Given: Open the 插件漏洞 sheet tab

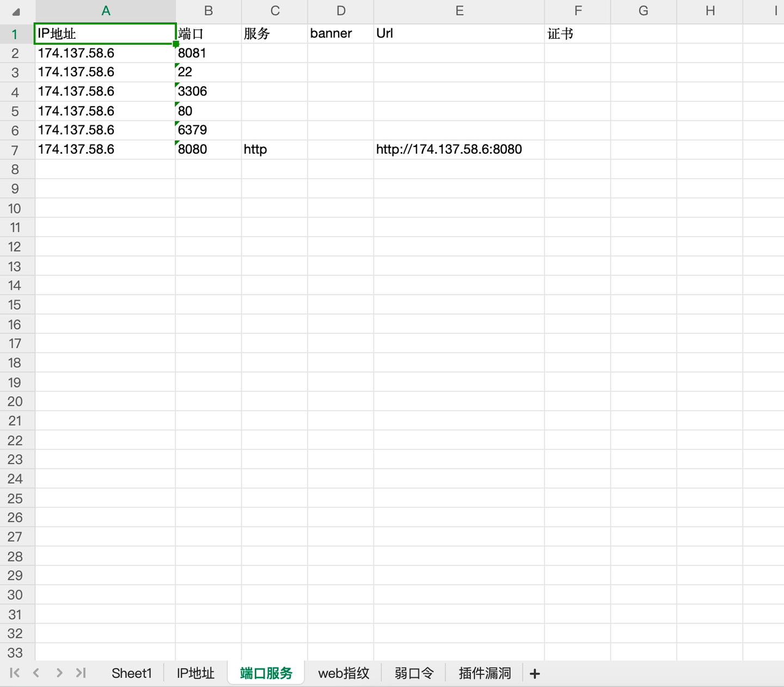Looking at the screenshot, I should 485,673.
